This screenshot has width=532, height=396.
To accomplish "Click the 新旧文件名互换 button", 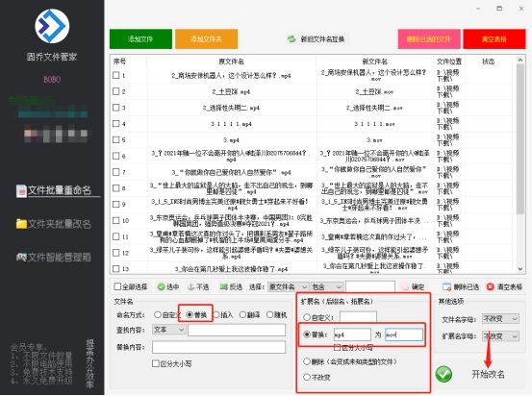I will 316,39.
